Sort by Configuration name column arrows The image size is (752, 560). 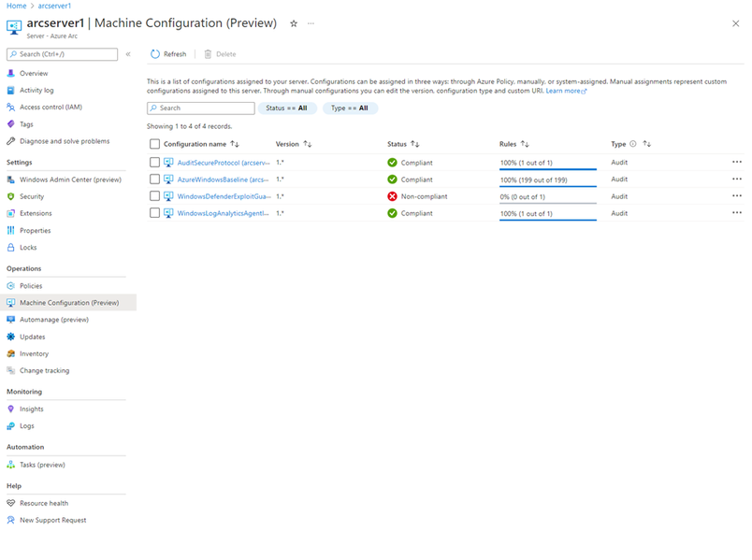click(235, 144)
